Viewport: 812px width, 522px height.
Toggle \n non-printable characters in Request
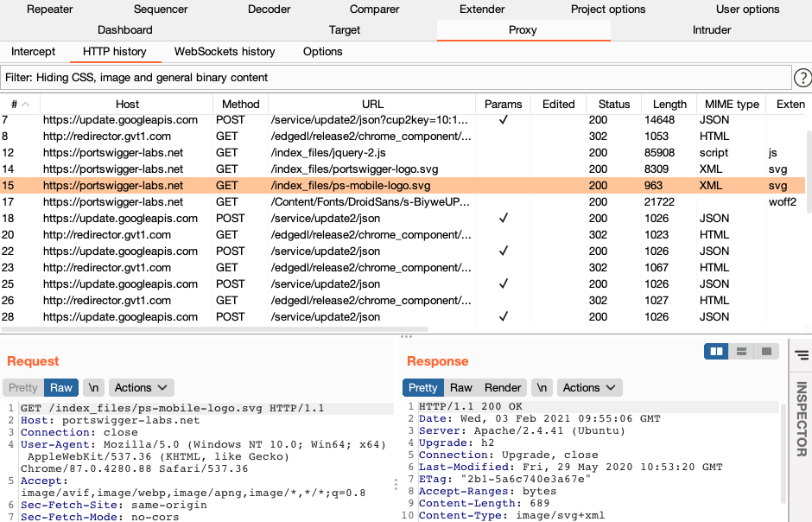(x=93, y=388)
